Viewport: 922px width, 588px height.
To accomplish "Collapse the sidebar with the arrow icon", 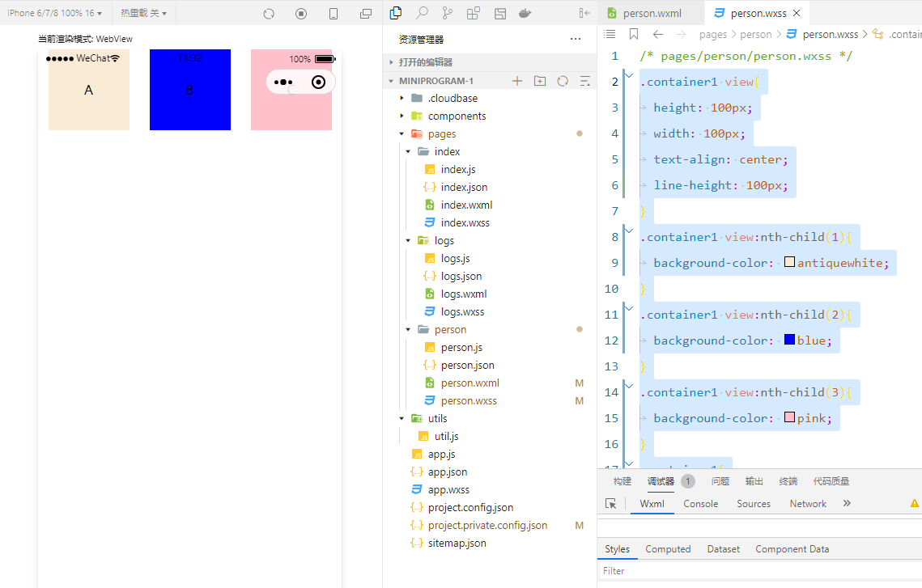I will (x=584, y=13).
